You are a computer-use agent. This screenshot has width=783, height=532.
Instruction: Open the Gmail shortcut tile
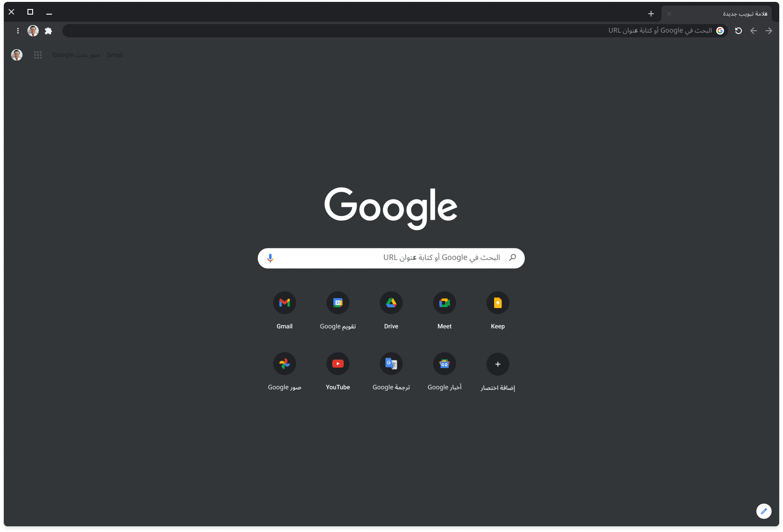click(x=285, y=303)
